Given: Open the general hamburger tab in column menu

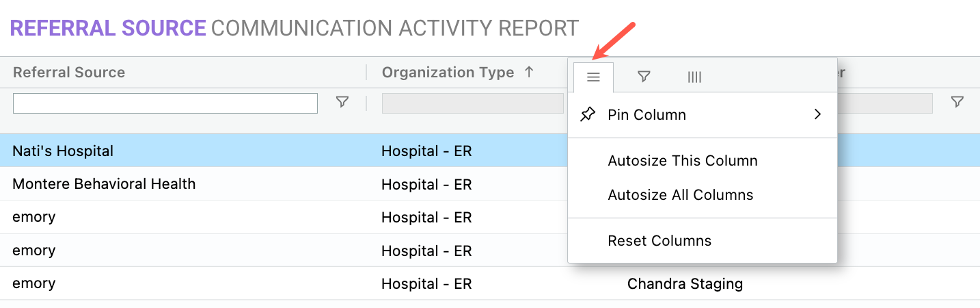Looking at the screenshot, I should point(593,77).
